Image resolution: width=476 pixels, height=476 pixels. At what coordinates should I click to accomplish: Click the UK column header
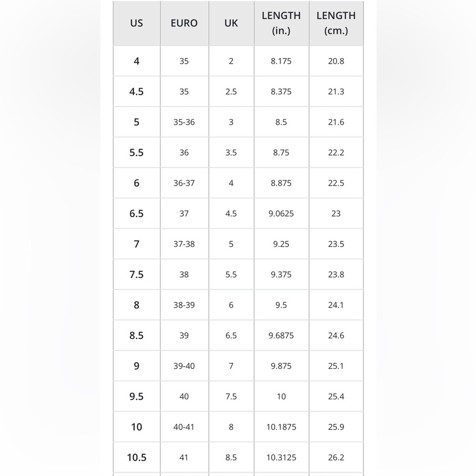[231, 23]
